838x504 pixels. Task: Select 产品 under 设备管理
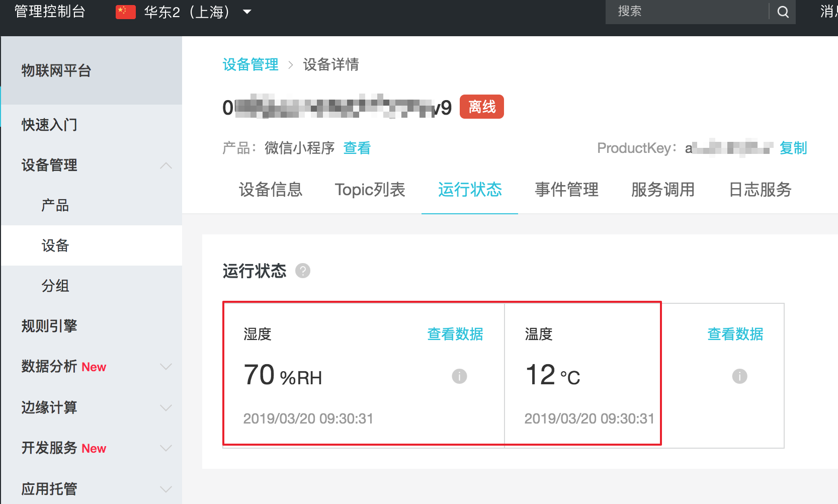tap(55, 205)
